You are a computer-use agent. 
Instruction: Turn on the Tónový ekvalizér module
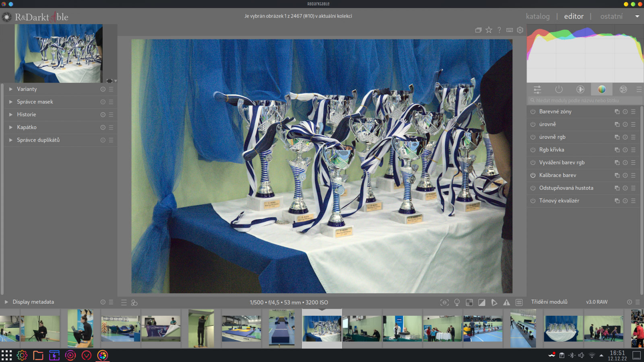[x=532, y=201]
